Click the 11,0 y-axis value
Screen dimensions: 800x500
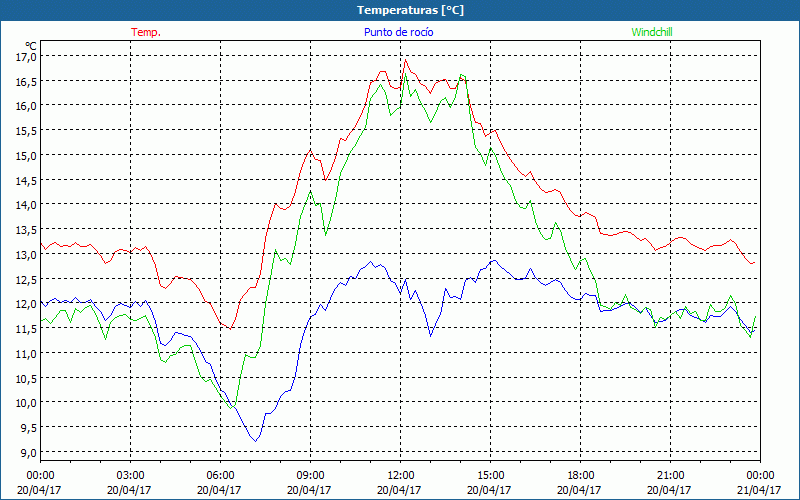point(27,353)
